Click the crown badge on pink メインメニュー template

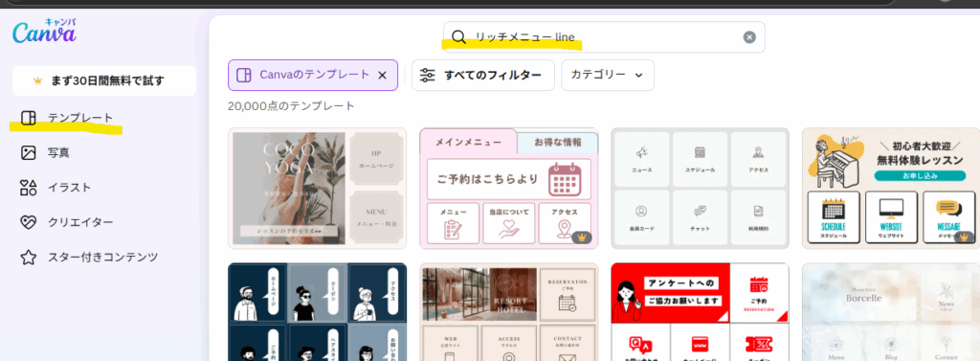pos(582,237)
